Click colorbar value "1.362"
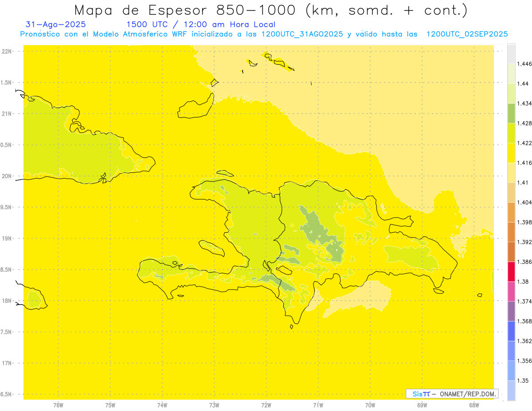Image resolution: width=532 pixels, height=411 pixels. pos(524,341)
